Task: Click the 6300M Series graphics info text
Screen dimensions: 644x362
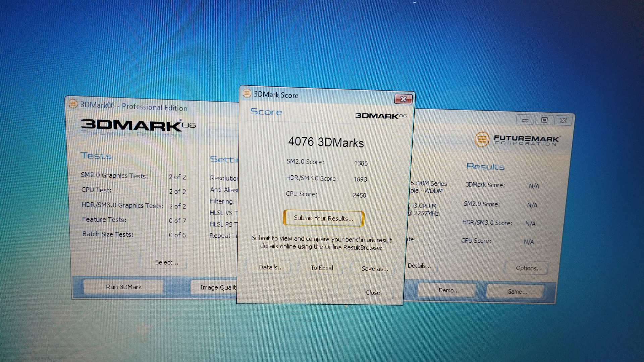Action: [429, 183]
